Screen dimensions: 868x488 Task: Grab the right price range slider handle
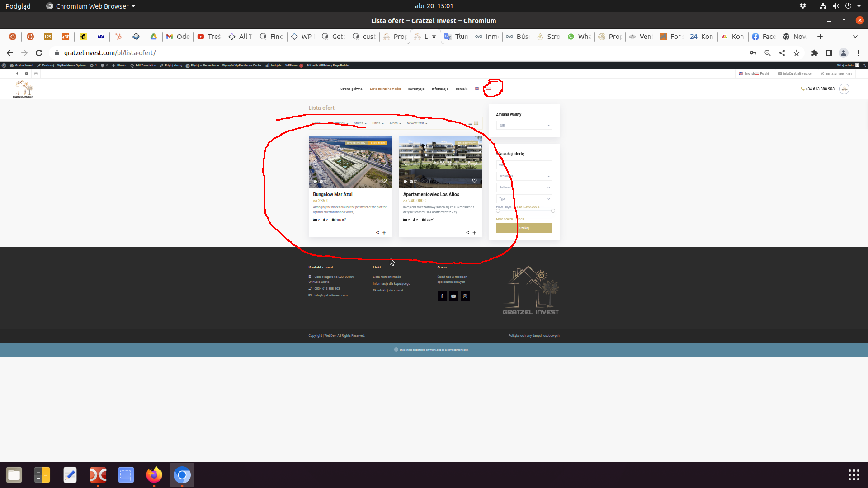(x=553, y=211)
